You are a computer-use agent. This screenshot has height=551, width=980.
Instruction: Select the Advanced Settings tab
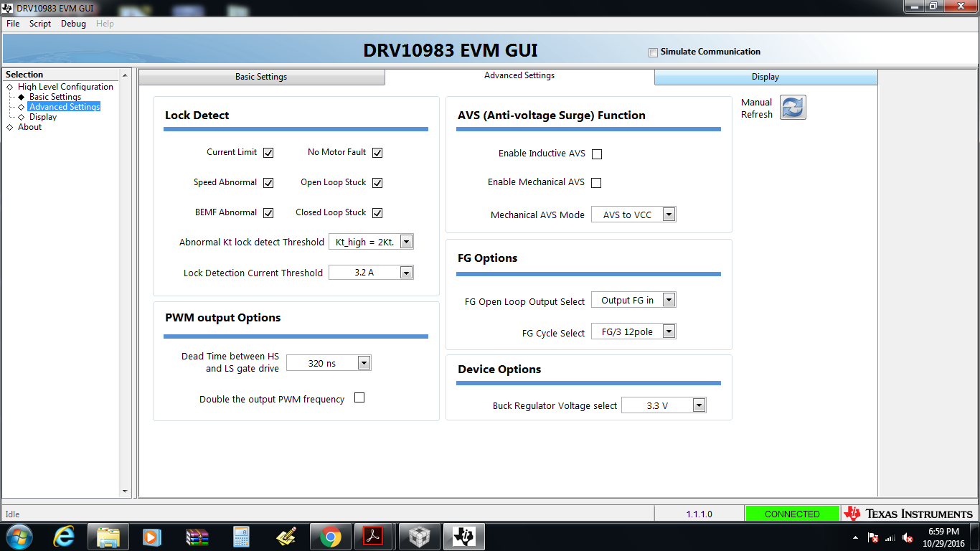coord(519,75)
